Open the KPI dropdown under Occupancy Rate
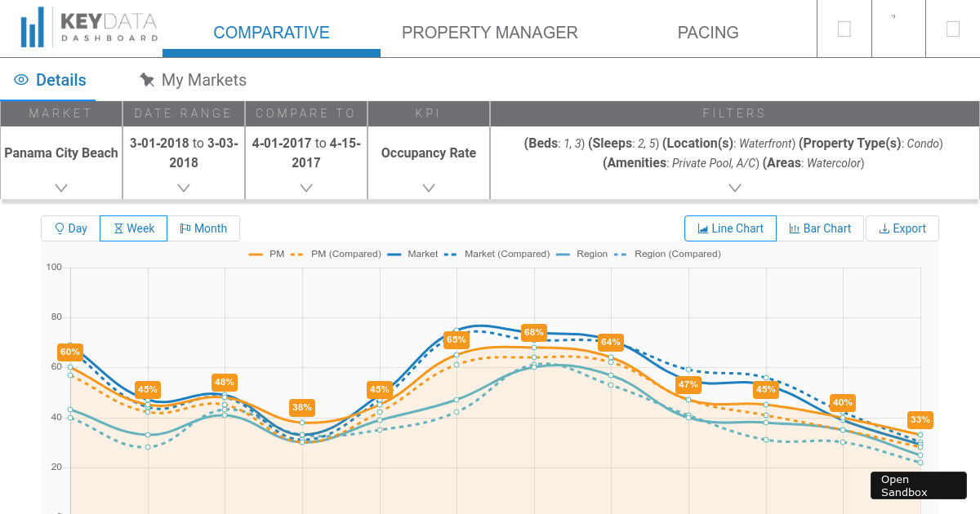980x514 pixels. [429, 188]
